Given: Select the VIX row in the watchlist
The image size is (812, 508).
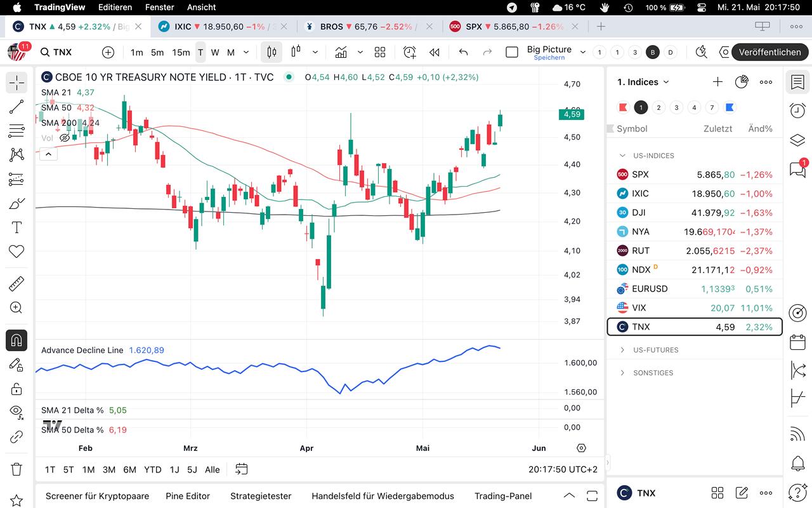Looking at the screenshot, I should coord(695,307).
